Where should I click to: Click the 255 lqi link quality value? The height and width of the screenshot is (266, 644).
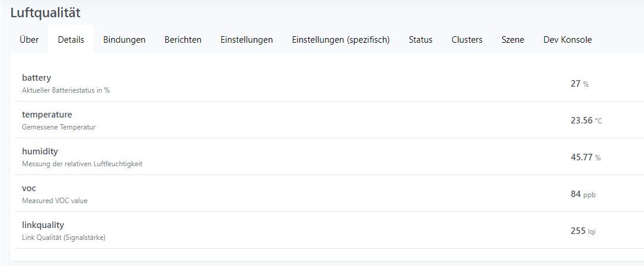[x=583, y=231]
